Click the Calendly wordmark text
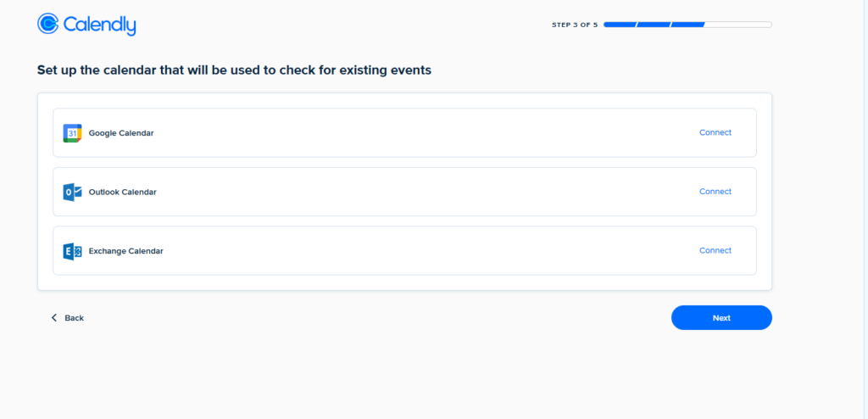Image resolution: width=868 pixels, height=419 pixels. click(x=99, y=25)
